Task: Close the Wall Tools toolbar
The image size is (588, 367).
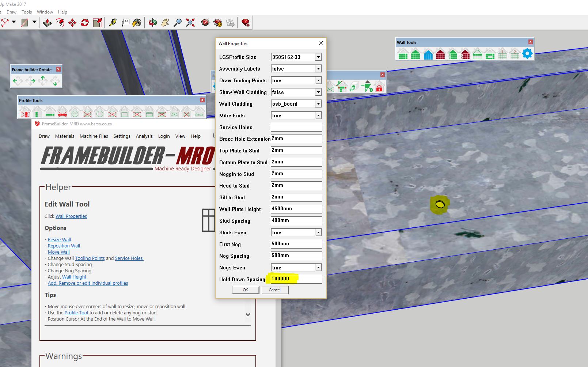Action: 530,42
